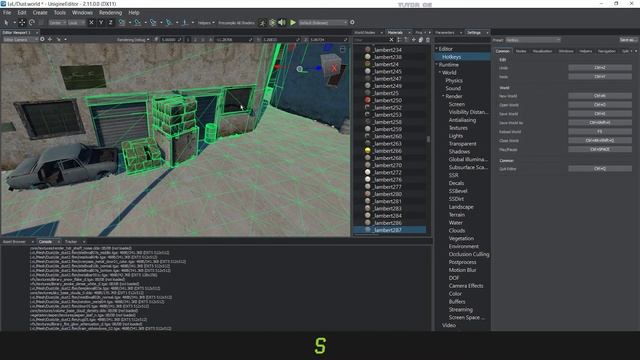Select material _lambert250 red sphere thumbnail

click(x=367, y=100)
